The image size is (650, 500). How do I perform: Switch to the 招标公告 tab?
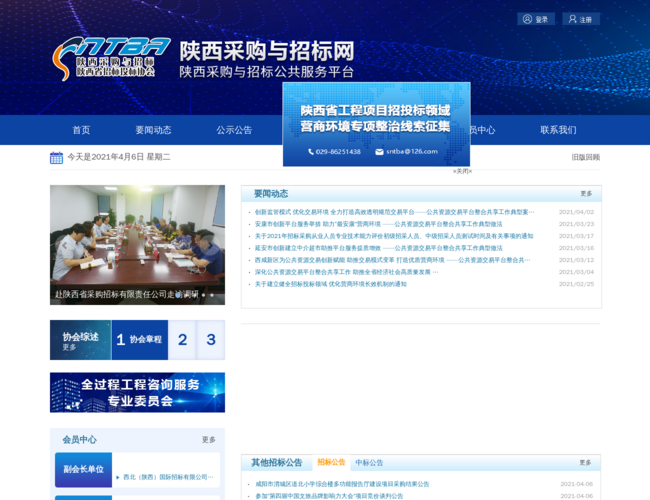tap(331, 462)
